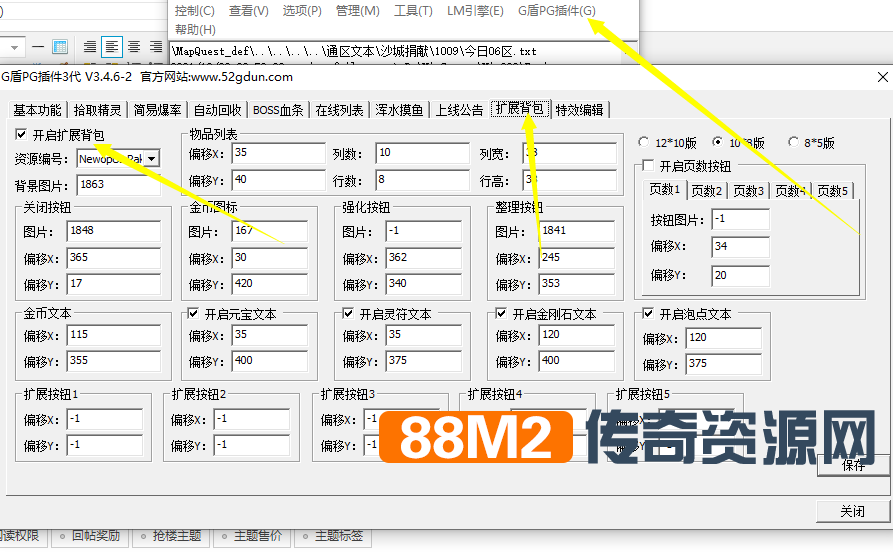893x553 pixels.
Task: Open the toolbar dropdown arrow at left
Action: (x=15, y=47)
